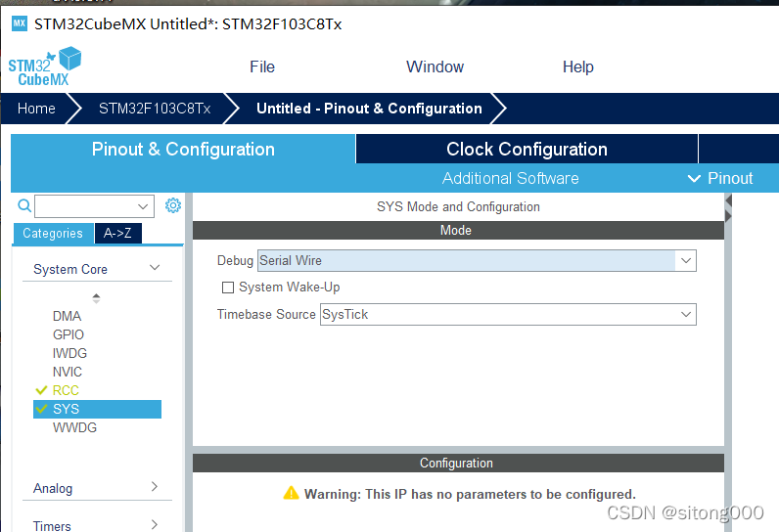779x532 pixels.
Task: Select RCC in System Core
Action: click(66, 390)
